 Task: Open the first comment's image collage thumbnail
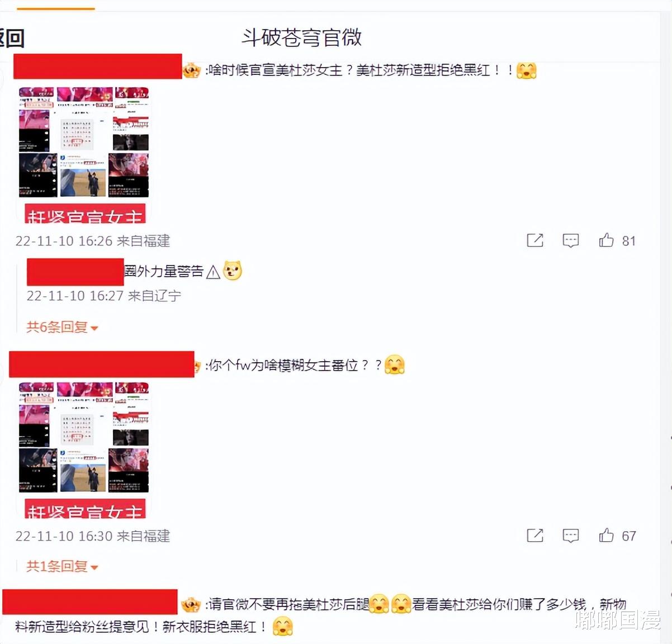coord(84,155)
